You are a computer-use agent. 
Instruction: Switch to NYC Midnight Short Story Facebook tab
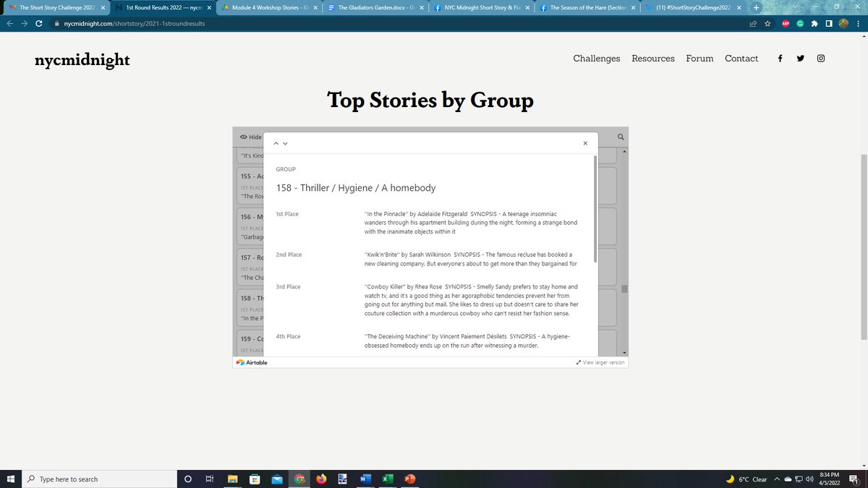pos(480,7)
